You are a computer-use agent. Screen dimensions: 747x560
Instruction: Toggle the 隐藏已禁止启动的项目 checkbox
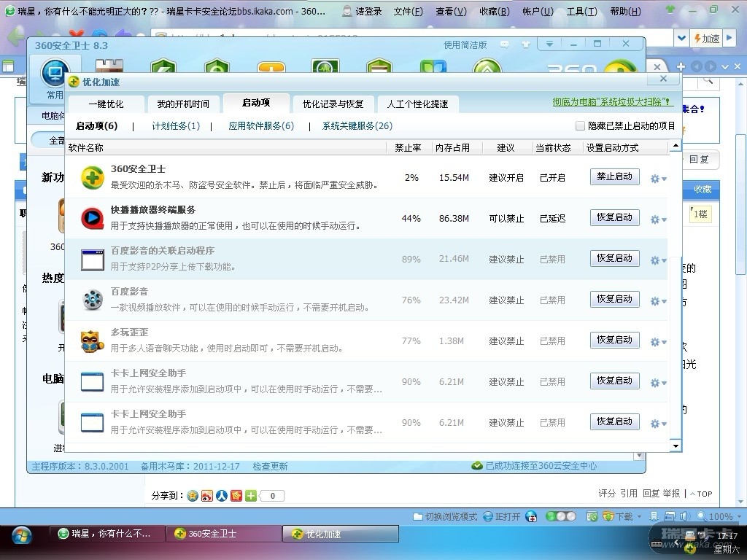[x=580, y=126]
